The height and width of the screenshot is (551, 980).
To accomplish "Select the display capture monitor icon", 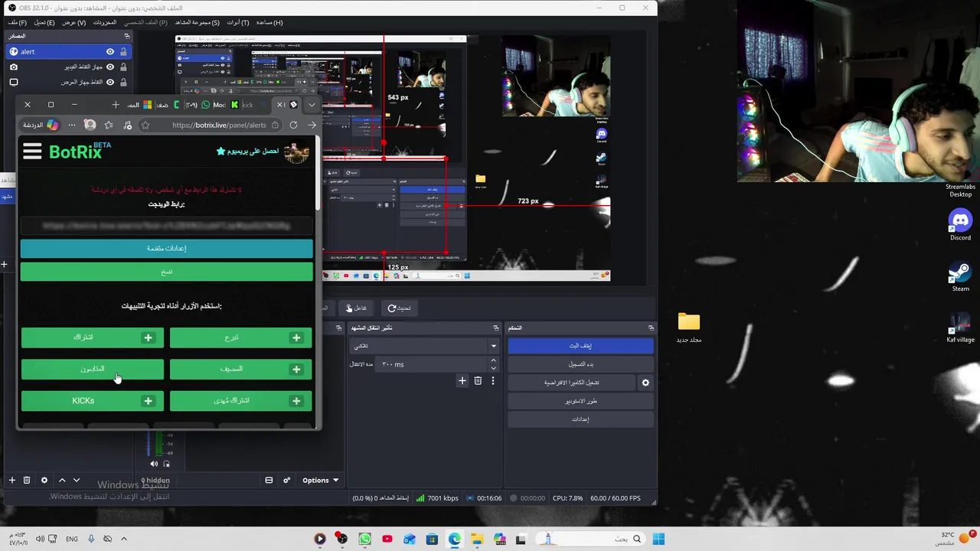I will (13, 82).
